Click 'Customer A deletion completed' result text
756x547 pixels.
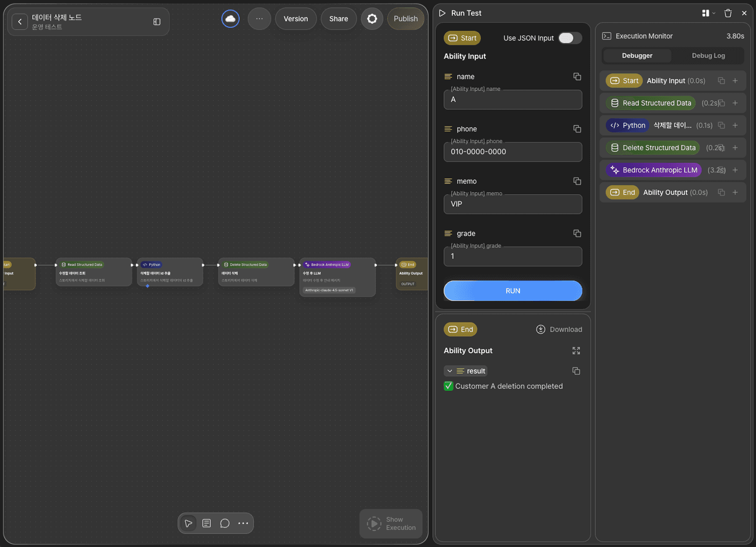pyautogui.click(x=509, y=386)
